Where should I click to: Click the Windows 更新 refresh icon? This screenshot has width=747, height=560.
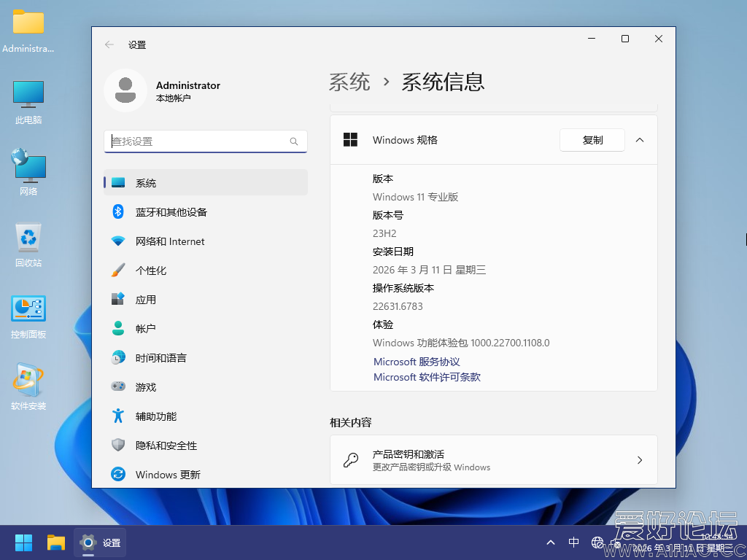tap(118, 474)
